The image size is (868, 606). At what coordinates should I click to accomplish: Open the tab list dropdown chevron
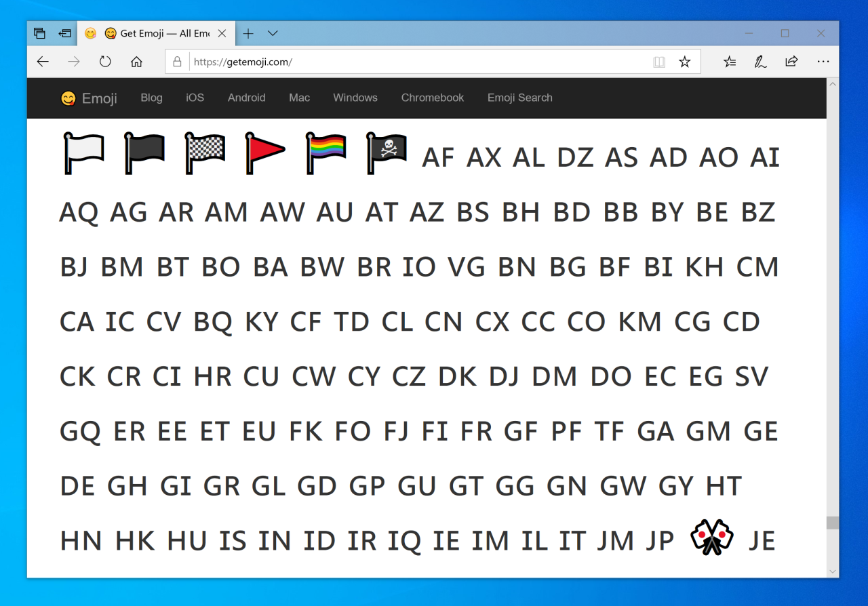click(x=273, y=33)
